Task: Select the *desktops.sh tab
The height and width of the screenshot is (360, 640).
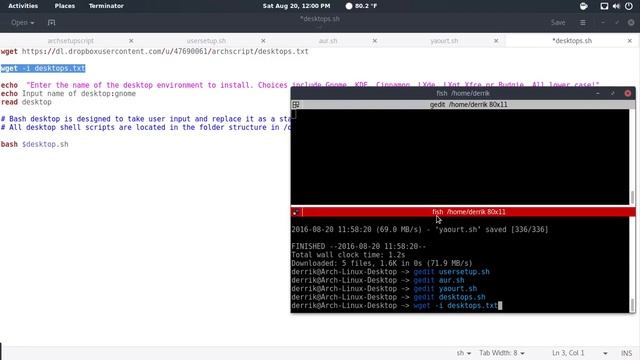Action: tap(572, 41)
